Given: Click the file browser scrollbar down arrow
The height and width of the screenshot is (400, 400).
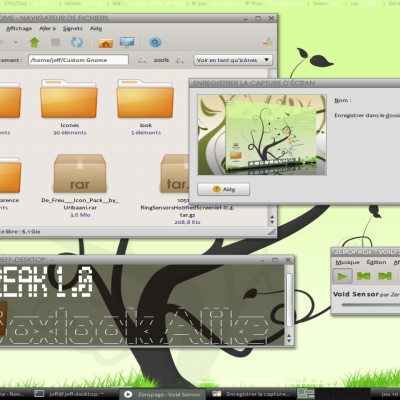Looking at the screenshot, I should [x=272, y=222].
